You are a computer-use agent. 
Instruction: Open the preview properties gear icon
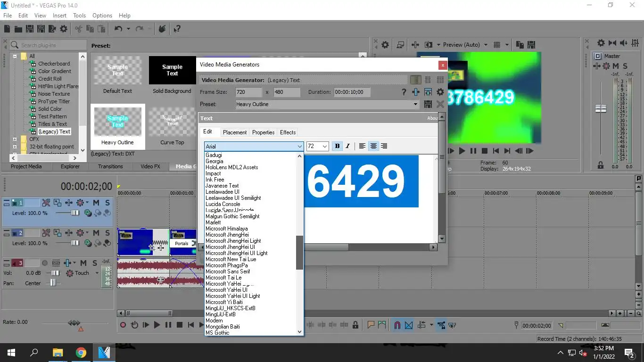[x=385, y=45]
